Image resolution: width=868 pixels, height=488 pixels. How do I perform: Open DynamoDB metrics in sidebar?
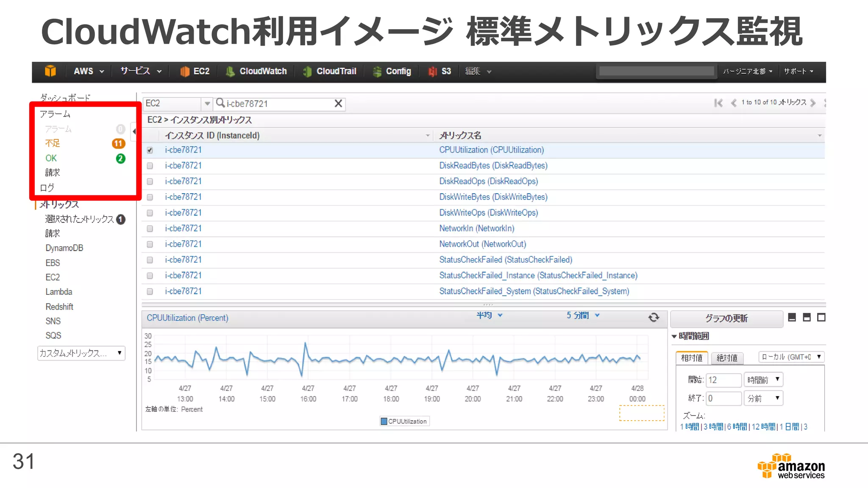click(64, 248)
